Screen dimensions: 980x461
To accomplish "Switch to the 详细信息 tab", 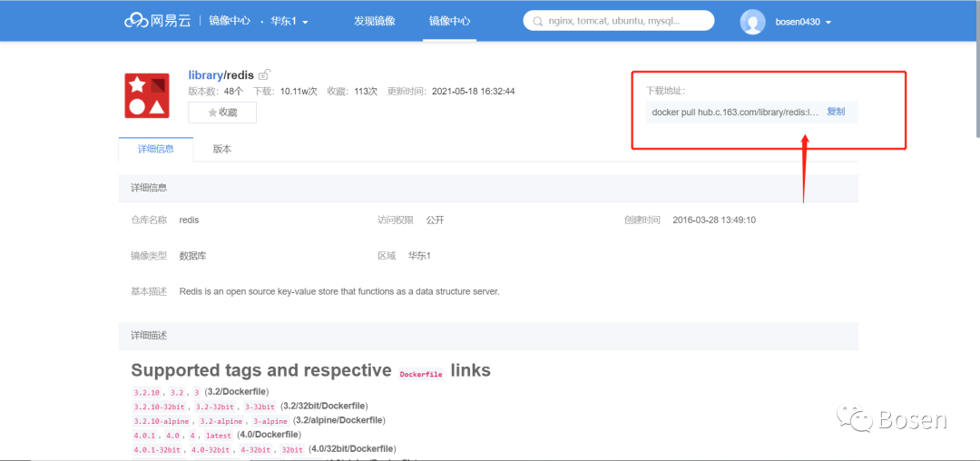I will (x=156, y=150).
